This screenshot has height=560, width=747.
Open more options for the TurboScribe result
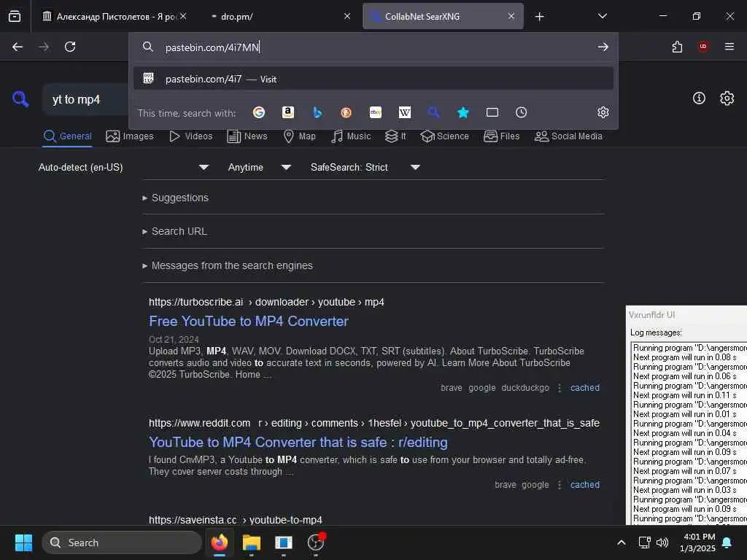560,388
